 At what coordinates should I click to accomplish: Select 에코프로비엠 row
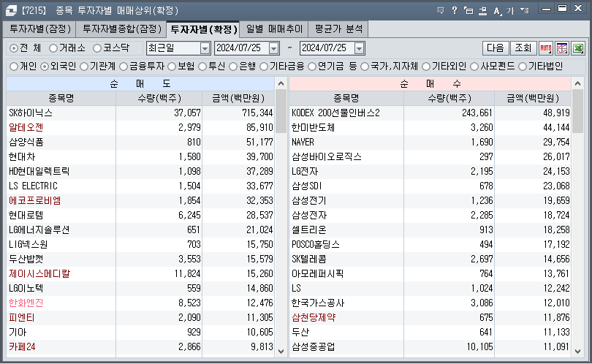click(140, 200)
